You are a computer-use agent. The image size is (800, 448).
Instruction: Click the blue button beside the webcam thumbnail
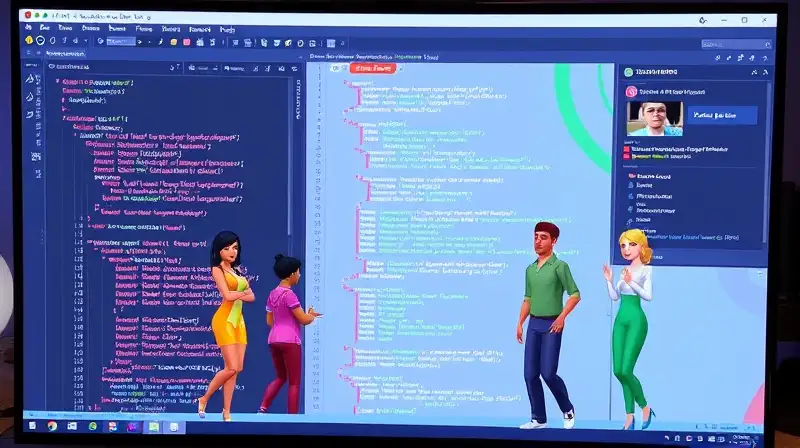point(721,115)
